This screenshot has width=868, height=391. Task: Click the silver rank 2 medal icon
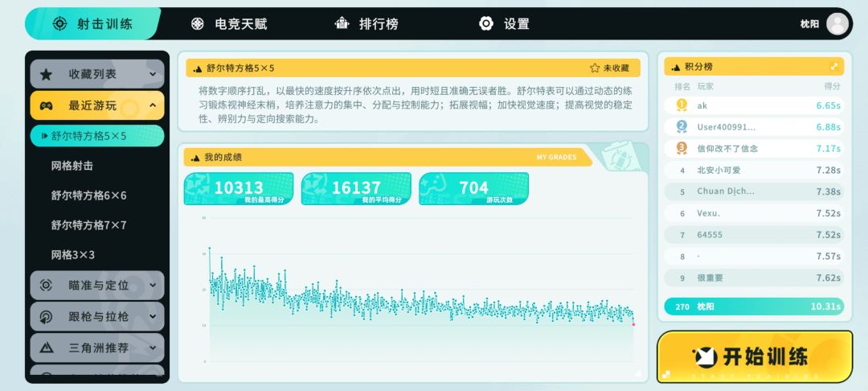point(682,127)
